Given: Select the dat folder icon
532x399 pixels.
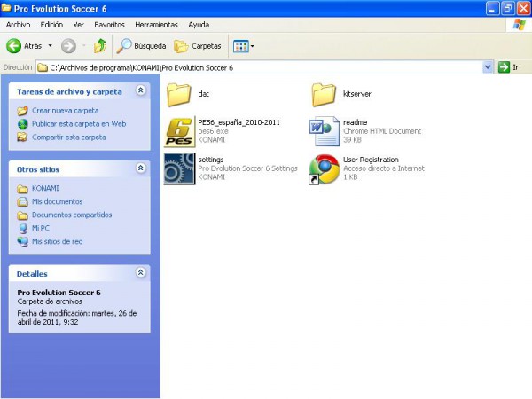Looking at the screenshot, I should pos(179,95).
